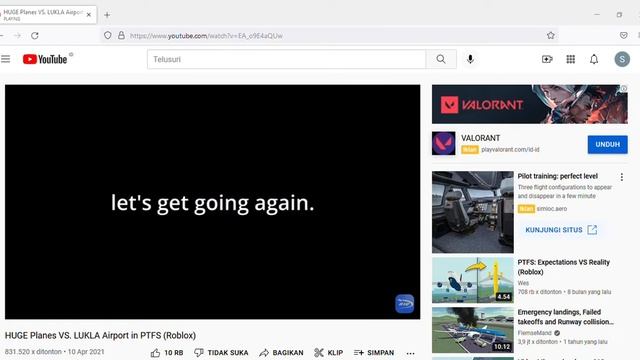Open title 'PTFS: Expectations VS Reality (Roblox)'

pos(564,267)
